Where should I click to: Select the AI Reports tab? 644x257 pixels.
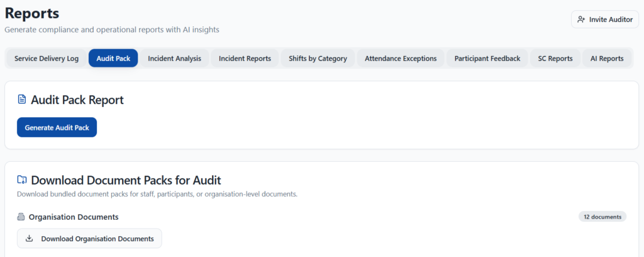click(607, 59)
